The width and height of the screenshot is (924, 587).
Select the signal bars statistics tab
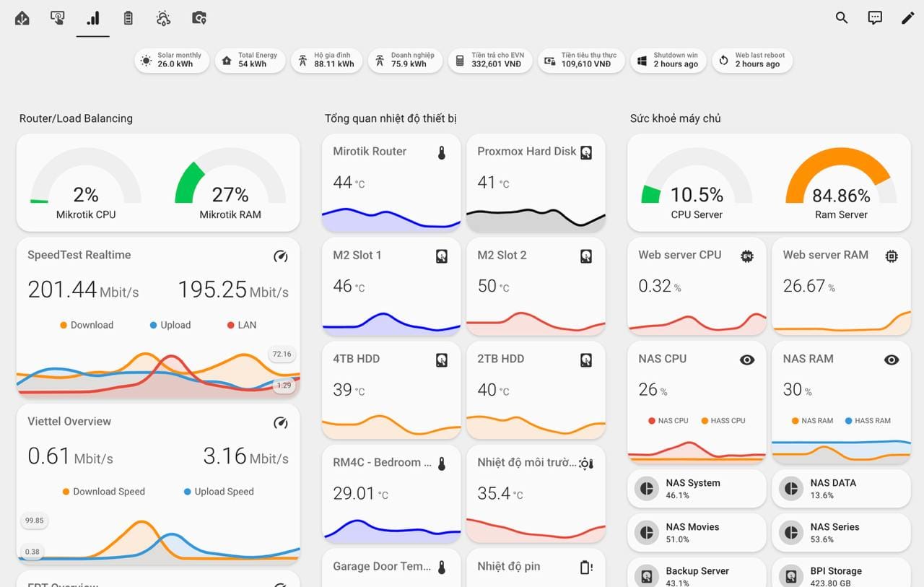pyautogui.click(x=93, y=18)
